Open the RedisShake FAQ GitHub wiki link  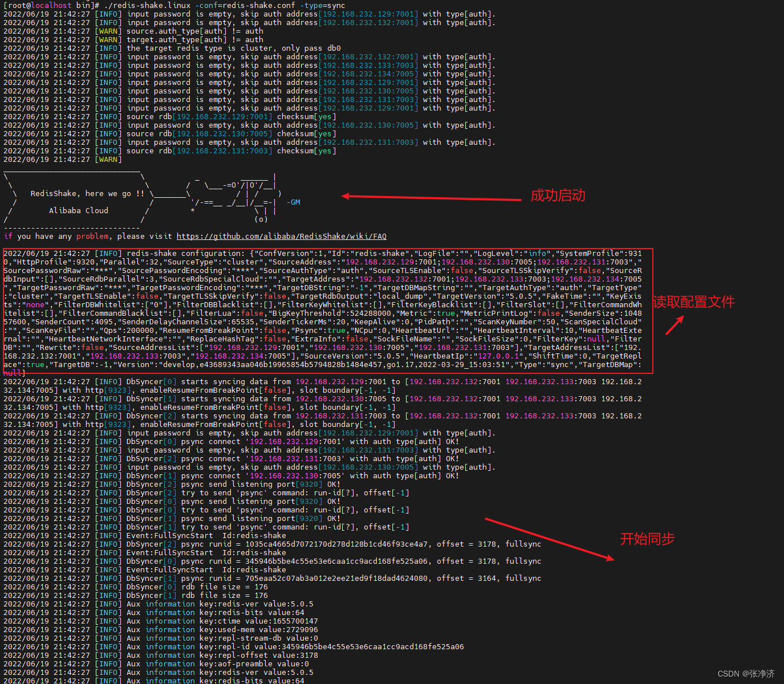282,236
